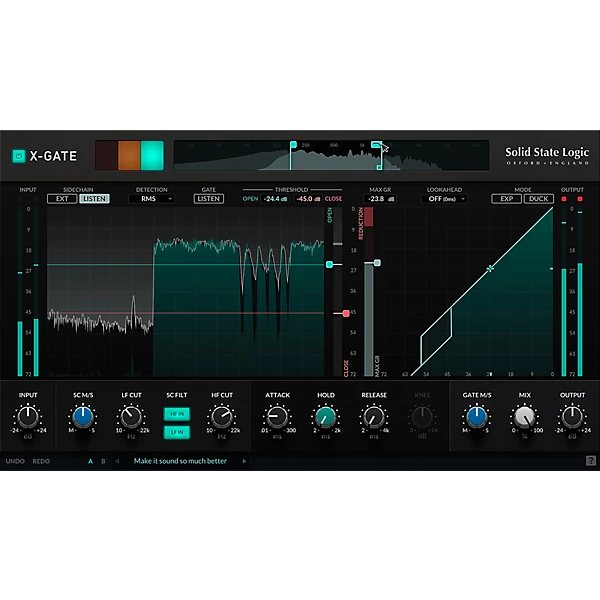
Task: Go to next preset arrow
Action: tap(244, 461)
